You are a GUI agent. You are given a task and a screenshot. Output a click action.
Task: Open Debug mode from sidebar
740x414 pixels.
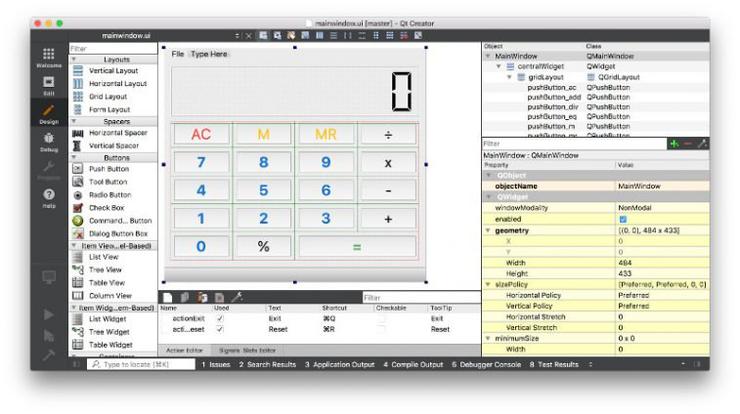coord(48,141)
